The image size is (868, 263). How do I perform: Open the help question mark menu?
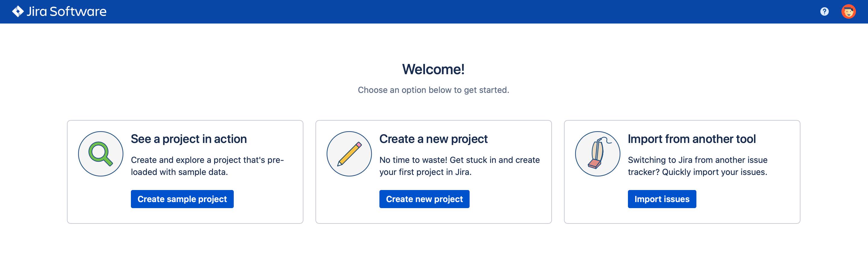point(824,11)
